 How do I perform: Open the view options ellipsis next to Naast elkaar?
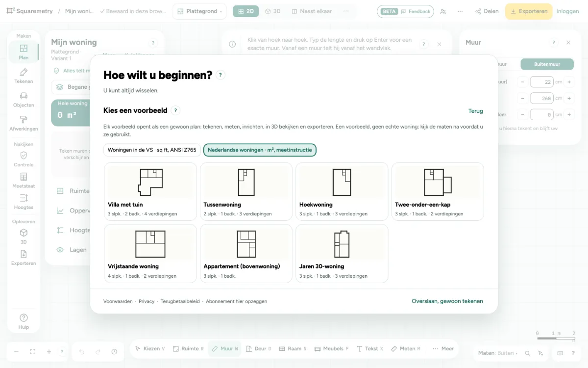tap(346, 11)
